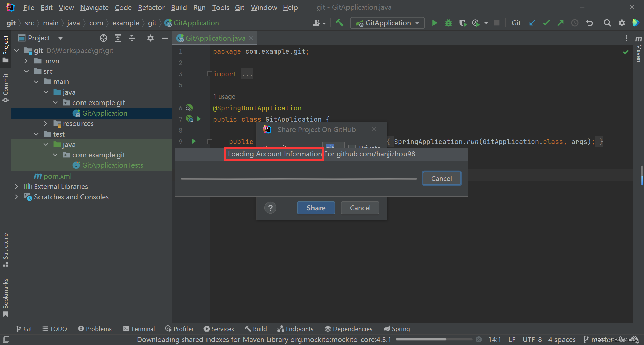Open the Git menu

pyautogui.click(x=239, y=7)
